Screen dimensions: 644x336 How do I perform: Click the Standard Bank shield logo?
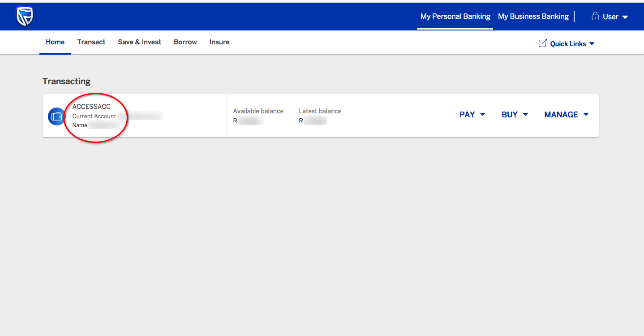click(25, 17)
